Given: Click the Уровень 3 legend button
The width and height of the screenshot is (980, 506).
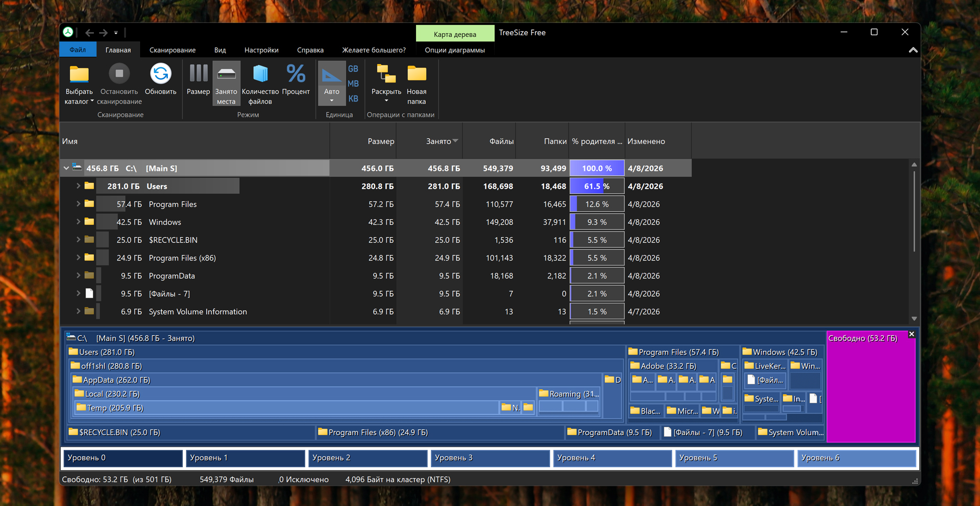Looking at the screenshot, I should coord(489,458).
